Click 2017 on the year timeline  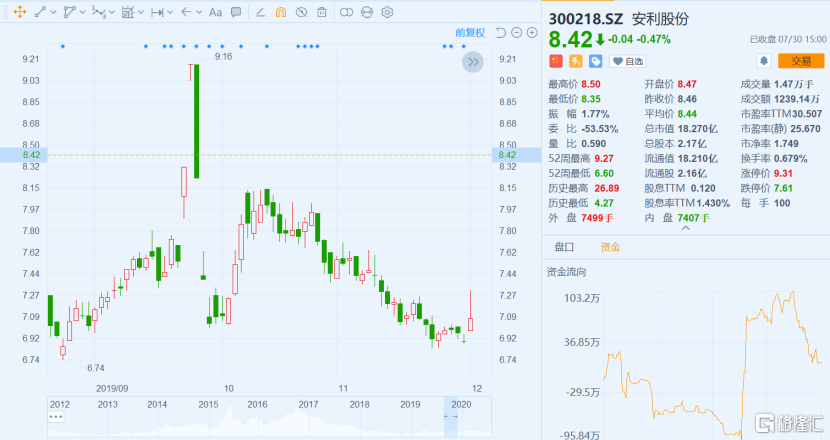308,404
